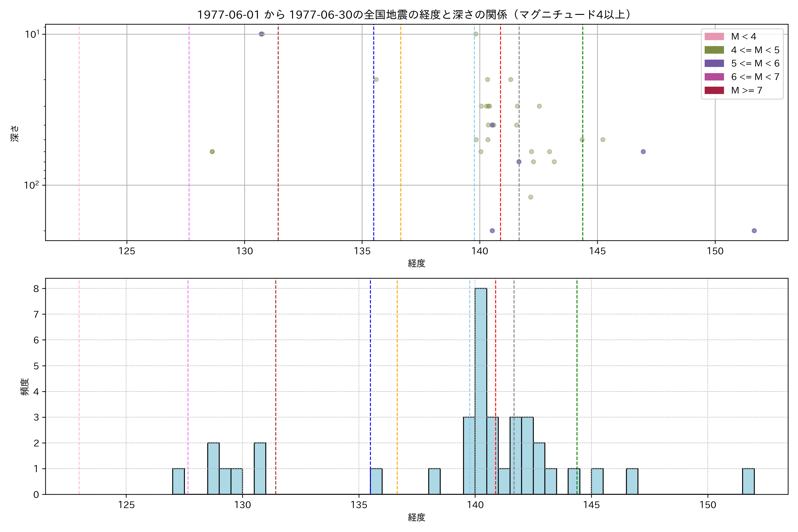Click the purple 5 <= M < 6 legend swatch
Screen dimensions: 798x532
[x=714, y=63]
